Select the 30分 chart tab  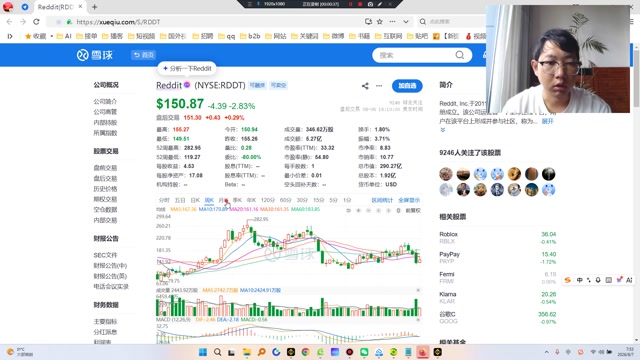pos(302,200)
